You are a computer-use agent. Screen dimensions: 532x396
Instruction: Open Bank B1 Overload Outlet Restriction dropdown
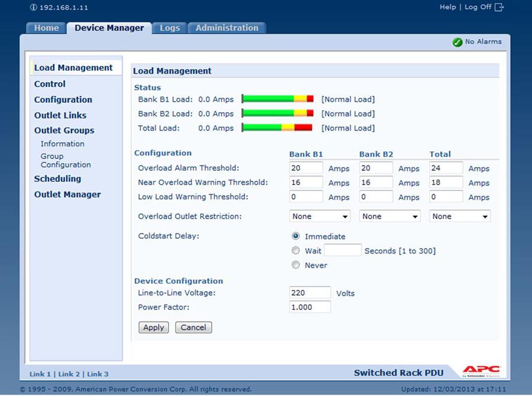[320, 216]
